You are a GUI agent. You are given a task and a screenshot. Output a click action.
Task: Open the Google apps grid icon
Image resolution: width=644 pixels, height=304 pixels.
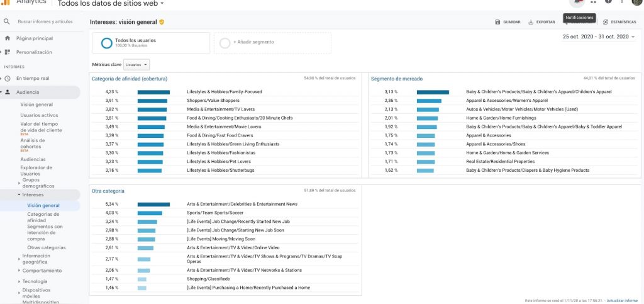click(x=593, y=2)
